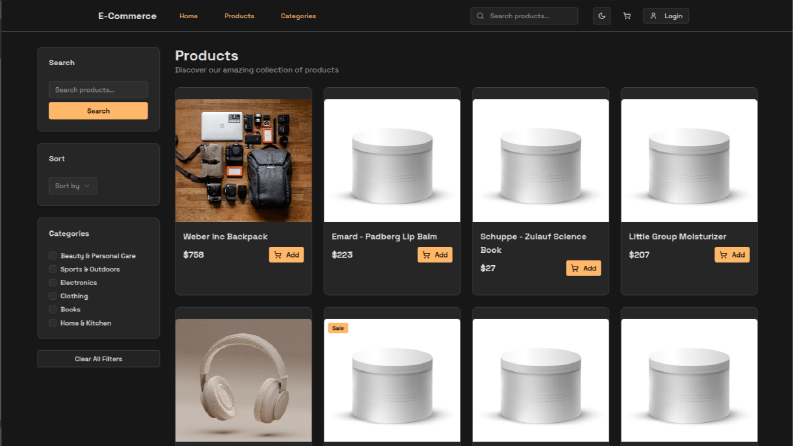793x446 pixels.
Task: Click the orange Search button in sidebar
Action: (99, 111)
